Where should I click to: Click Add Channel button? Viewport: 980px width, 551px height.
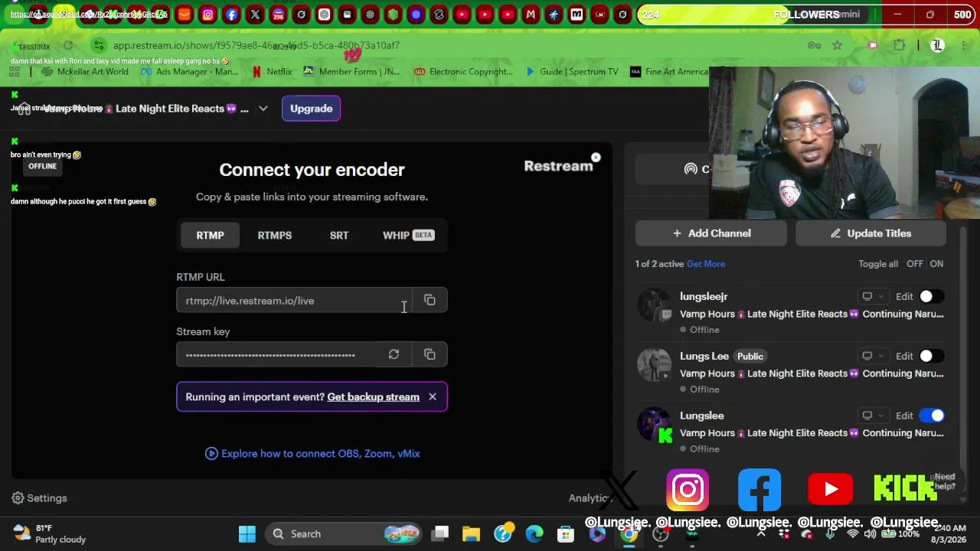(711, 233)
